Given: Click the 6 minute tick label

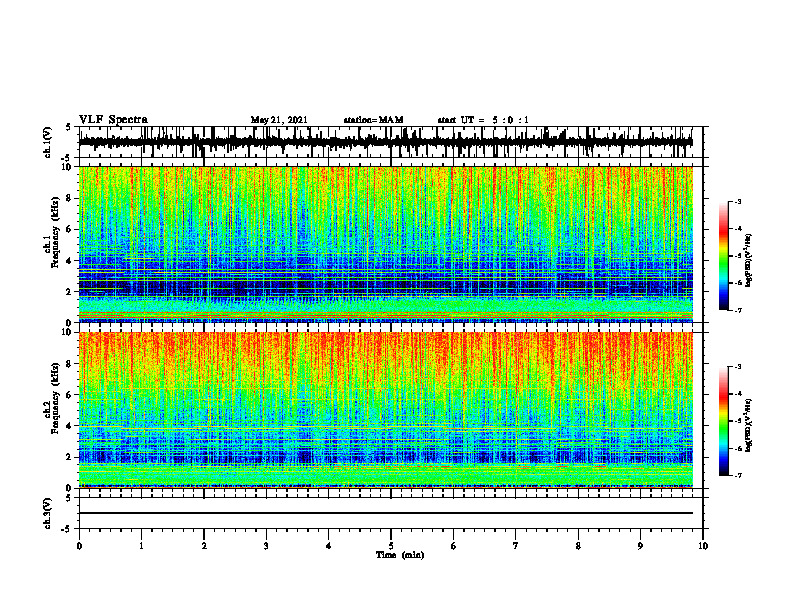Looking at the screenshot, I should coord(454,546).
